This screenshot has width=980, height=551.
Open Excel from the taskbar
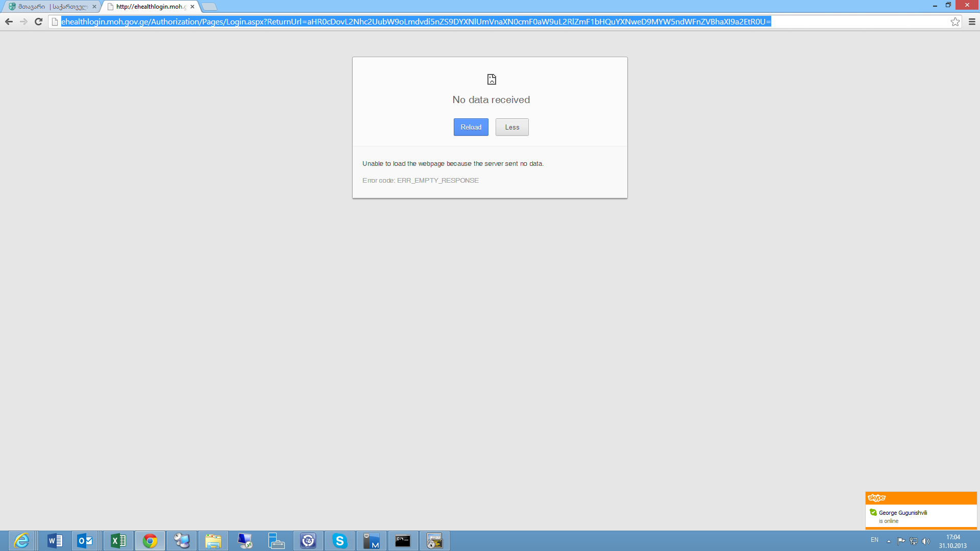click(x=118, y=541)
